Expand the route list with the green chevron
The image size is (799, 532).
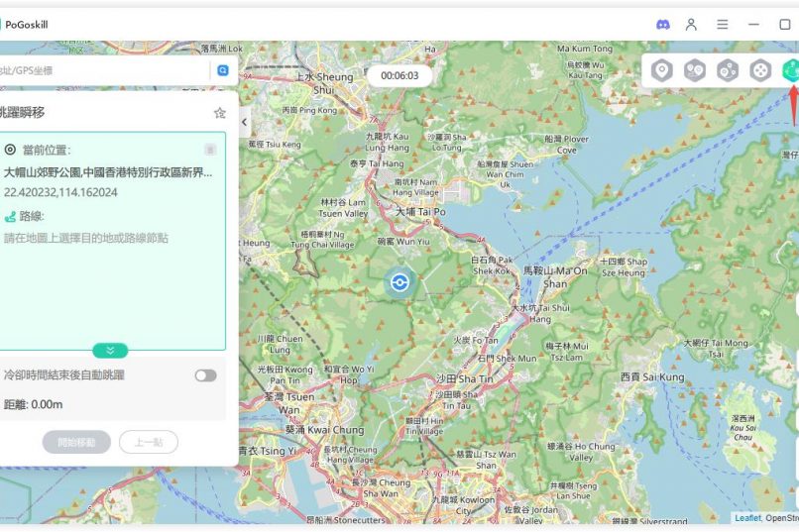coord(110,351)
